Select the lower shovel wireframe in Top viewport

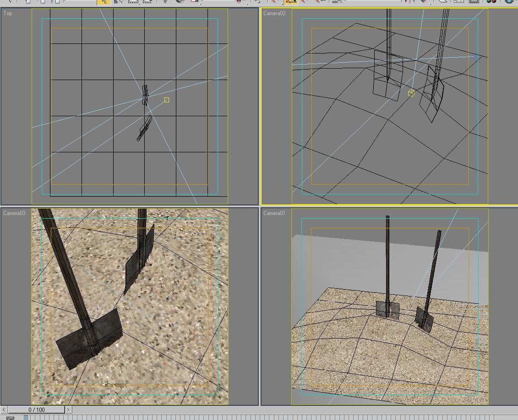[x=145, y=128]
